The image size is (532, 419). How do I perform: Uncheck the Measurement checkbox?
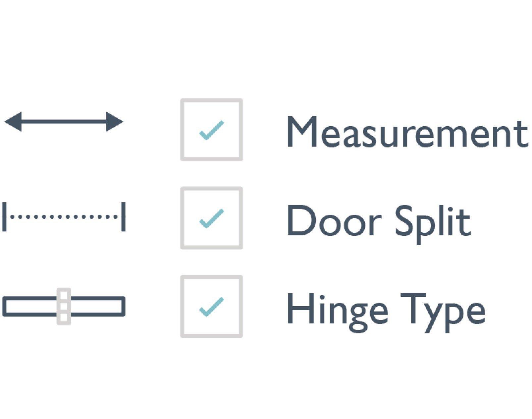coord(212,130)
